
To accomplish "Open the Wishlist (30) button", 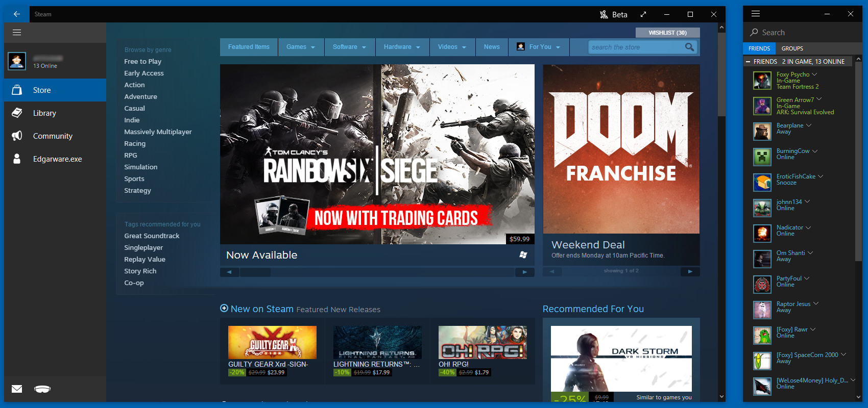I will [667, 33].
